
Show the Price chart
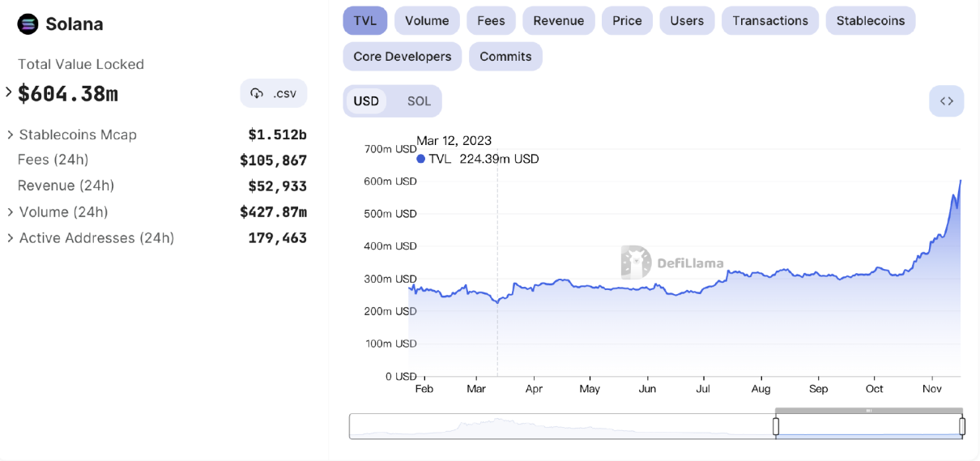click(627, 21)
